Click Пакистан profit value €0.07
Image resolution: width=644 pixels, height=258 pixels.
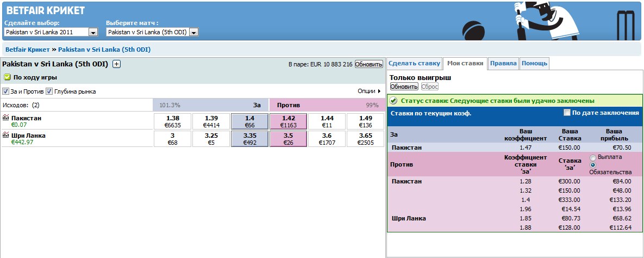[x=18, y=125]
